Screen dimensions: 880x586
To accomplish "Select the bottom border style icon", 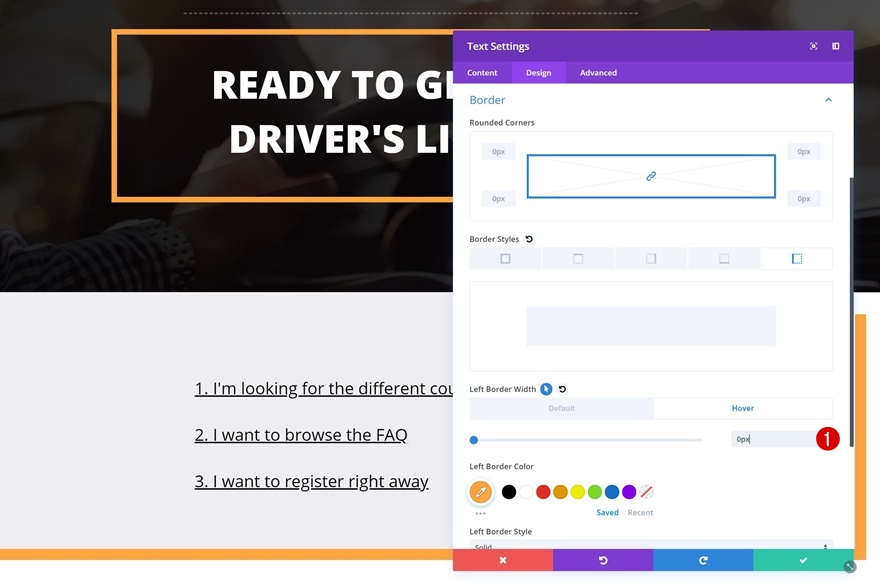I will [724, 259].
